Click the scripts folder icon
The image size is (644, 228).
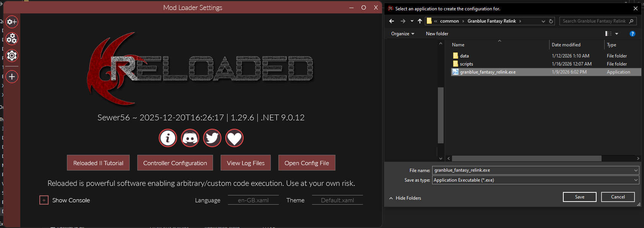(x=455, y=64)
